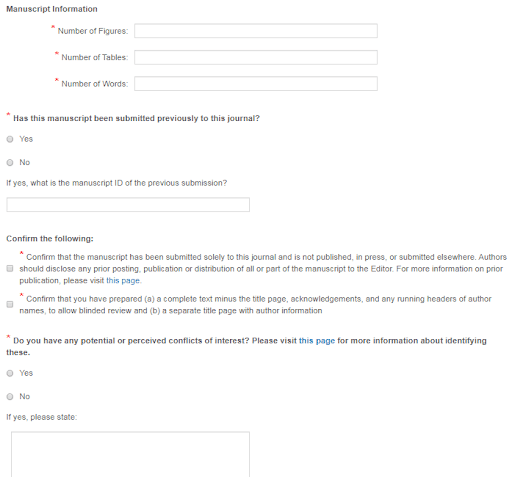Click the conflict of interest statement text area

click(130, 454)
